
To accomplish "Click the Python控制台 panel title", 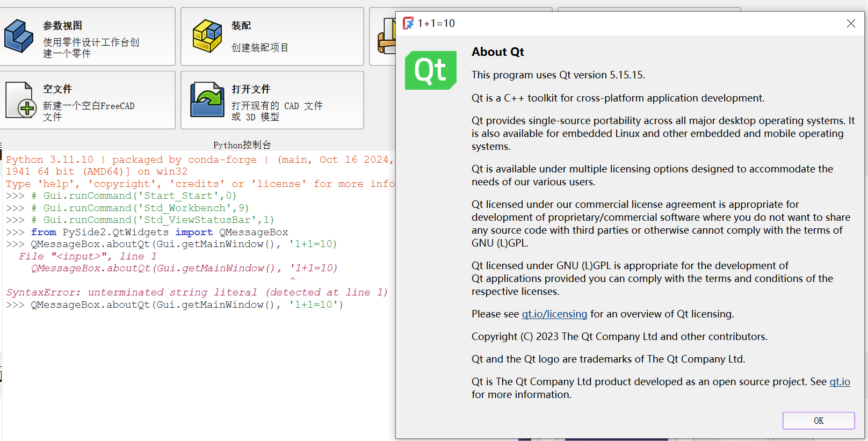I will click(x=242, y=145).
